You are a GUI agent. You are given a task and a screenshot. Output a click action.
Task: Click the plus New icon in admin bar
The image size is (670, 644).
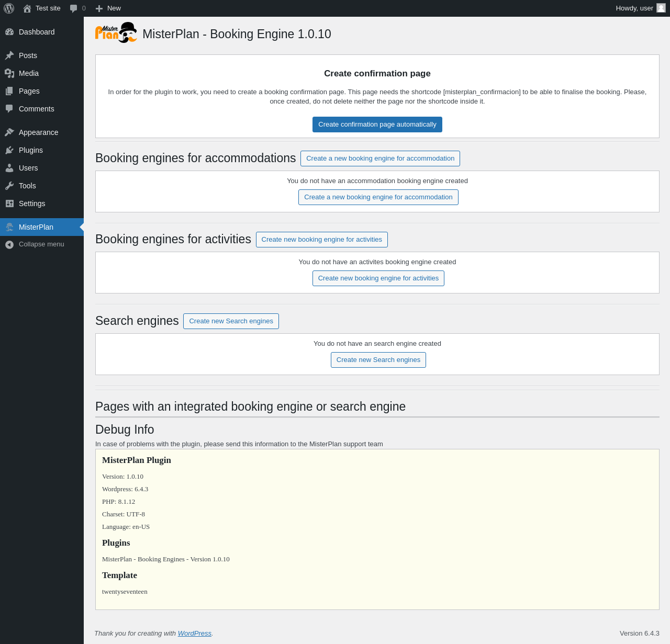99,8
